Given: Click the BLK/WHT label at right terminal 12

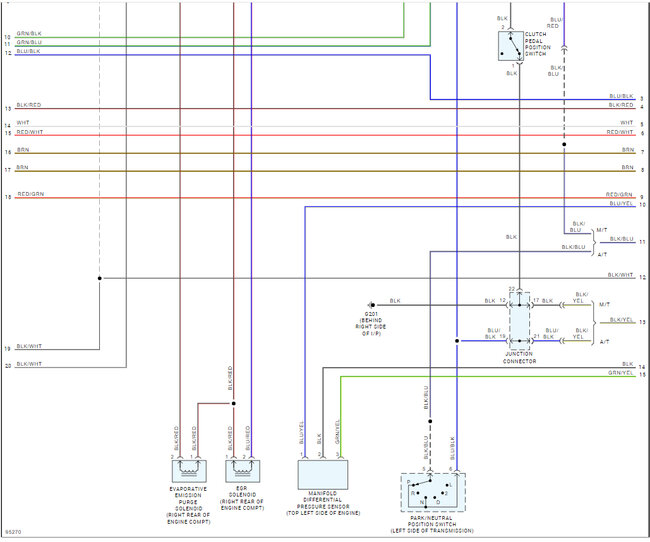Looking at the screenshot, I should [621, 275].
